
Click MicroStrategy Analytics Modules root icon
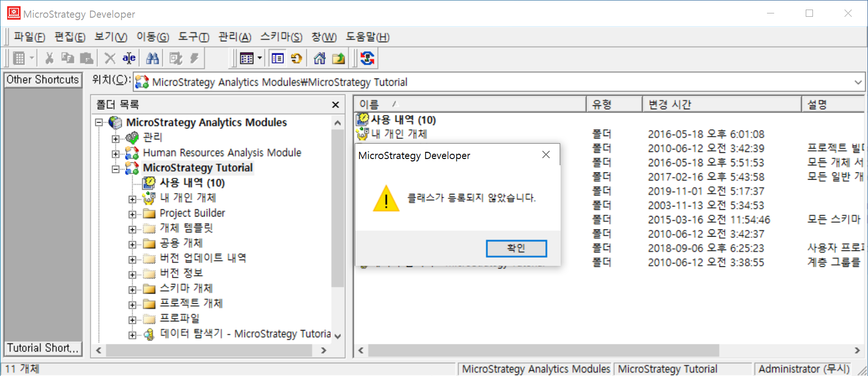pyautogui.click(x=115, y=123)
